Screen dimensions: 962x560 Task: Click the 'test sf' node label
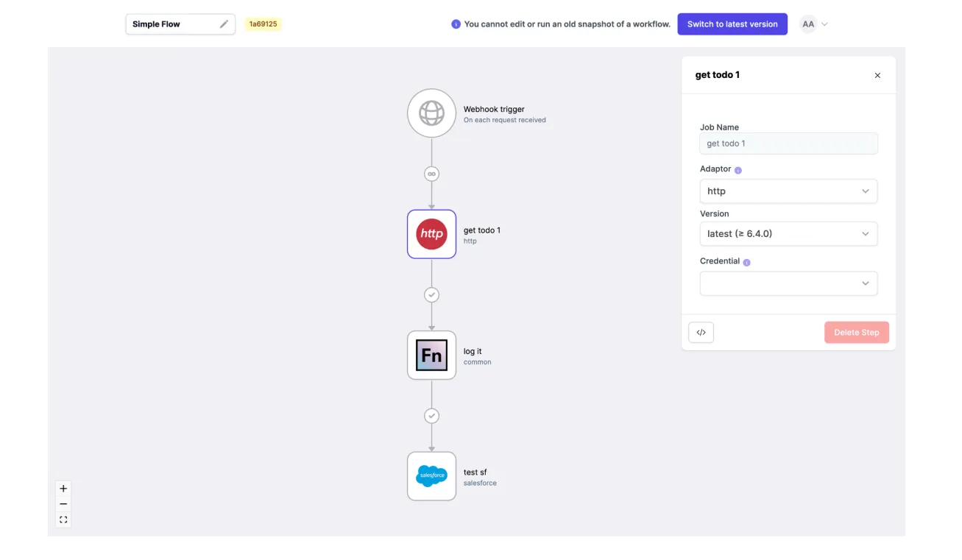point(475,472)
